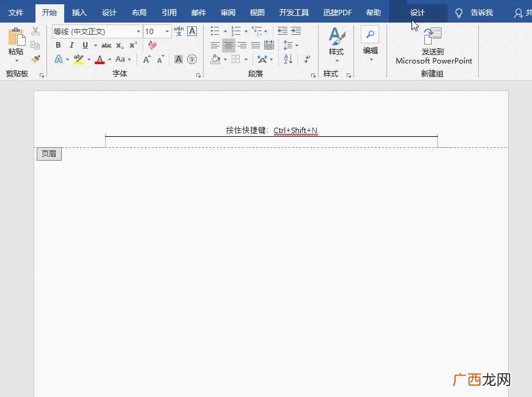Show paragraph marks toggle
The image size is (532, 397).
click(307, 59)
